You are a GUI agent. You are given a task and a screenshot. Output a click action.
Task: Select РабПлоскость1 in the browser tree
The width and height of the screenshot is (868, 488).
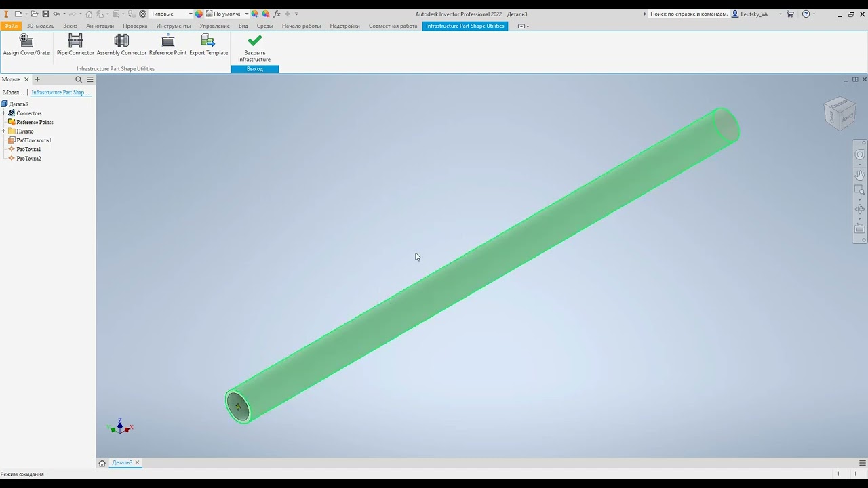[x=34, y=140]
